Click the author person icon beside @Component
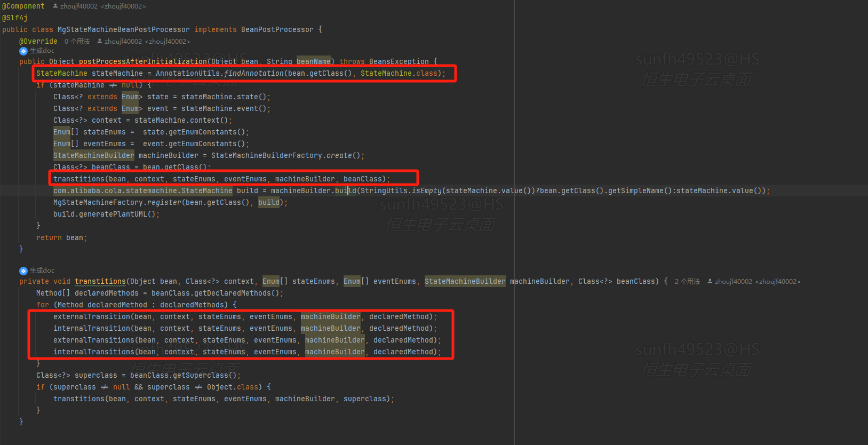Image resolution: width=868 pixels, height=445 pixels. pyautogui.click(x=55, y=6)
